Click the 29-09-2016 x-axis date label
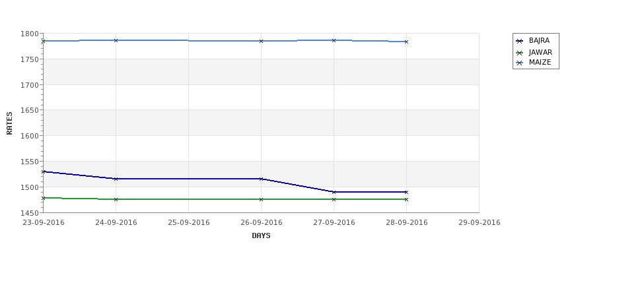 pyautogui.click(x=480, y=223)
